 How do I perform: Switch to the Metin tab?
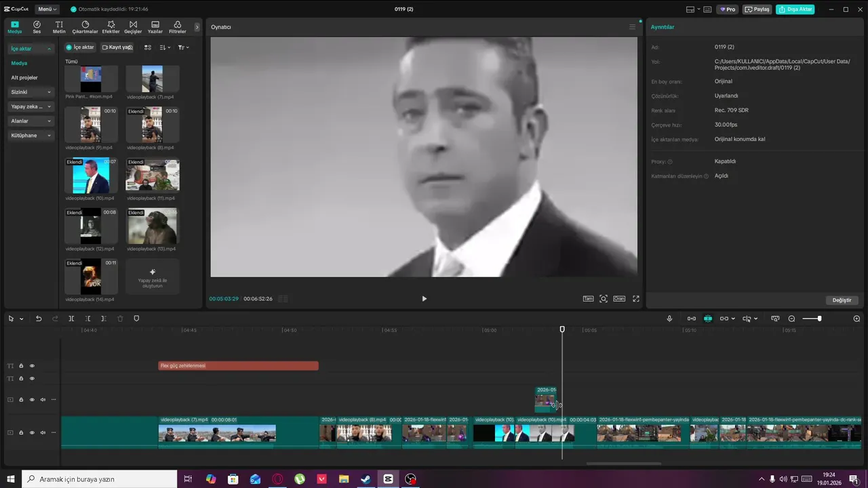59,27
